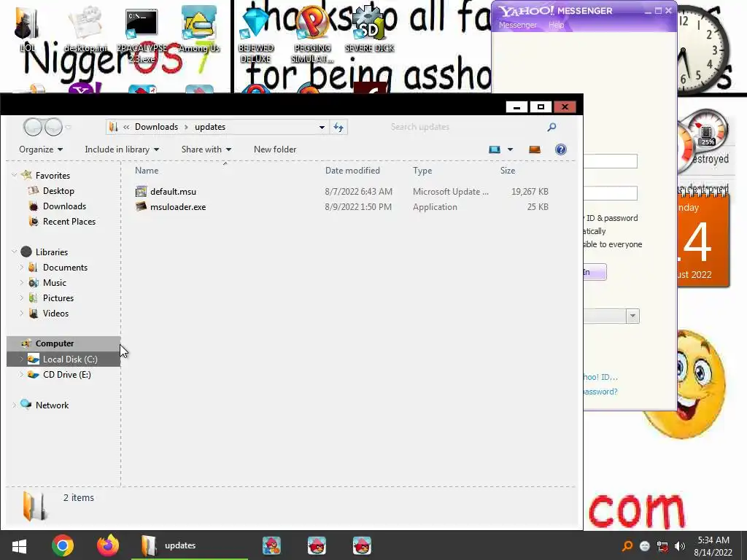
Task: Select the Music library
Action: pyautogui.click(x=54, y=282)
